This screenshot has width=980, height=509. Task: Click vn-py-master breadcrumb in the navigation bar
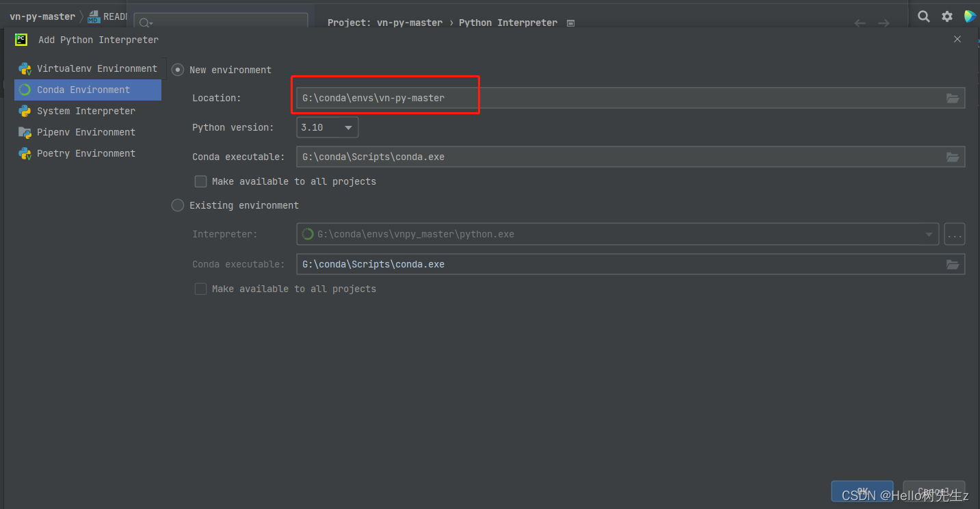tap(42, 16)
